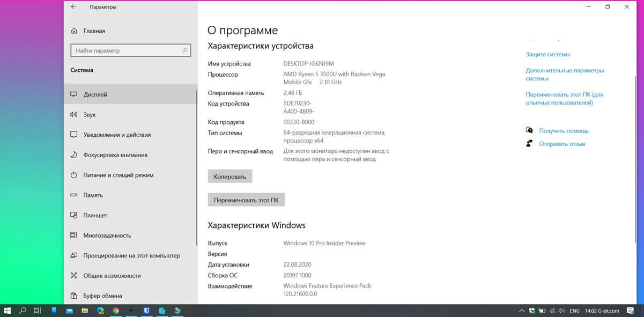Screen dimensions: 644x317
Task: Click the OS build value 20197.1000
Action: point(298,275)
